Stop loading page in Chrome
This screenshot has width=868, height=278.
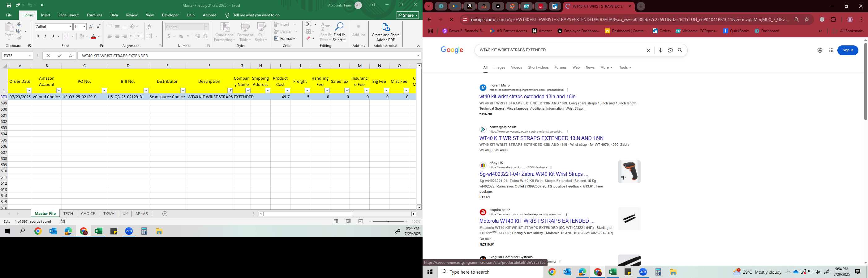(x=452, y=19)
